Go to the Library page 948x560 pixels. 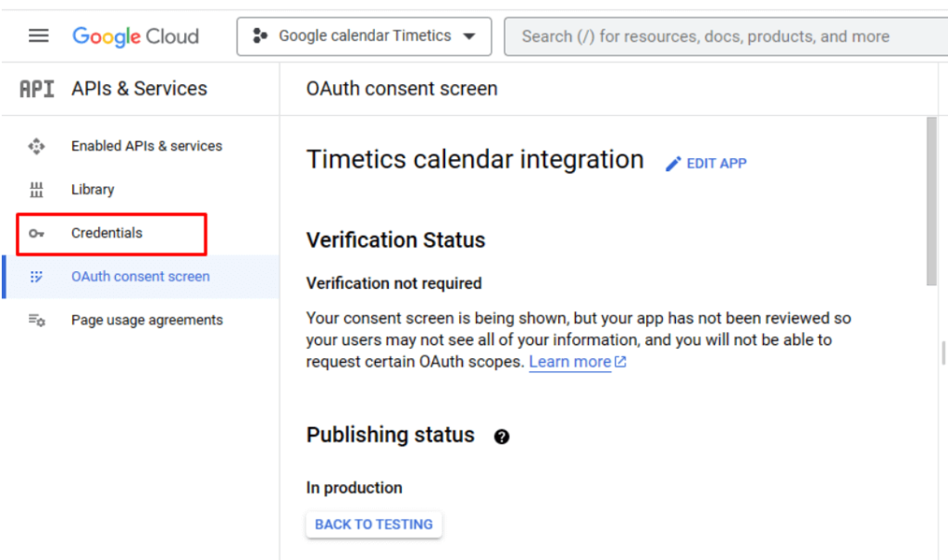pos(93,190)
